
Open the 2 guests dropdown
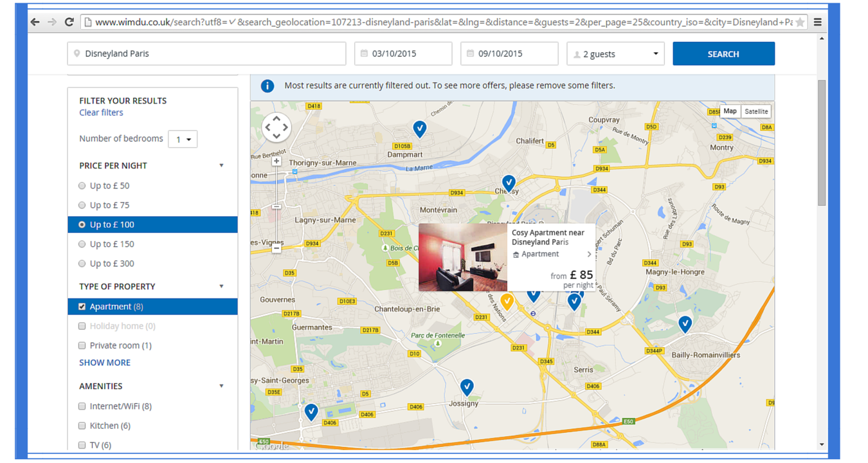click(615, 54)
